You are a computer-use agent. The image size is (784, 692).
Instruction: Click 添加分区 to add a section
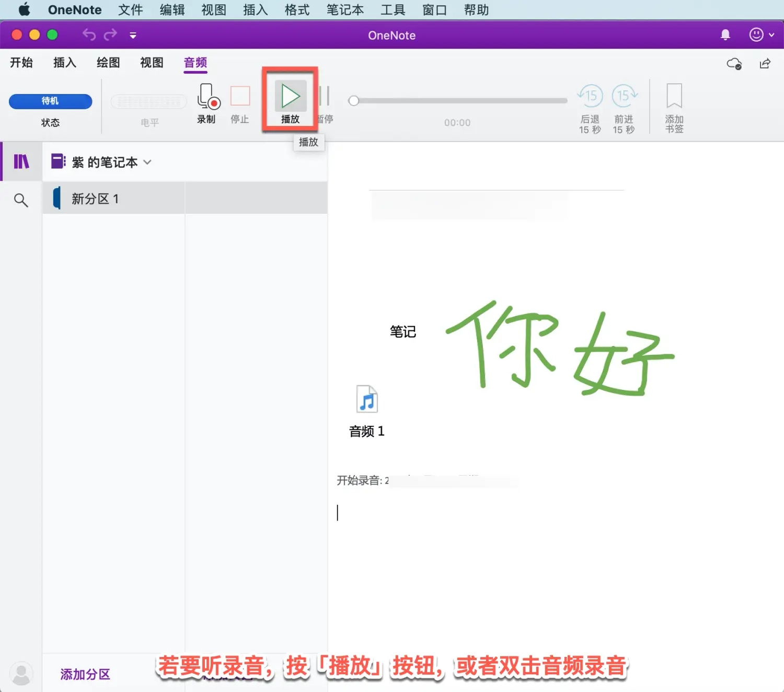pyautogui.click(x=85, y=674)
